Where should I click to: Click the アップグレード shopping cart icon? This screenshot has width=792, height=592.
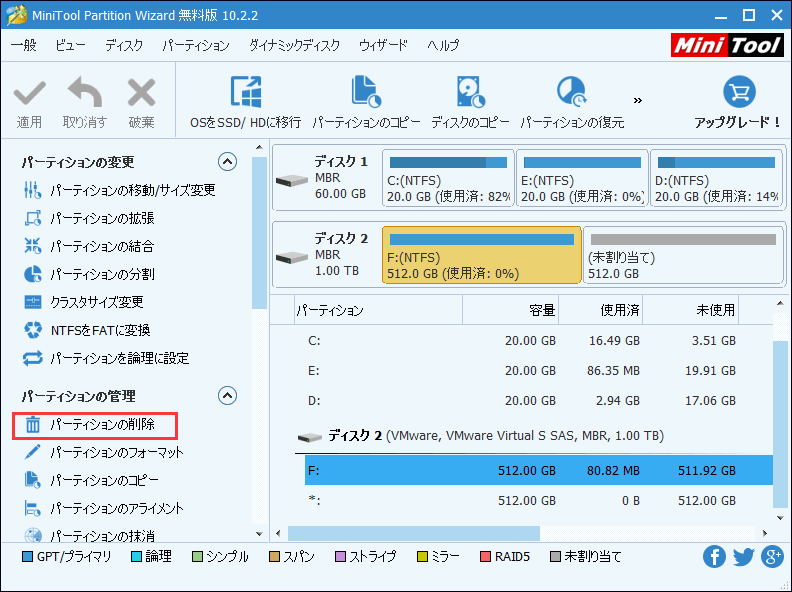(738, 92)
